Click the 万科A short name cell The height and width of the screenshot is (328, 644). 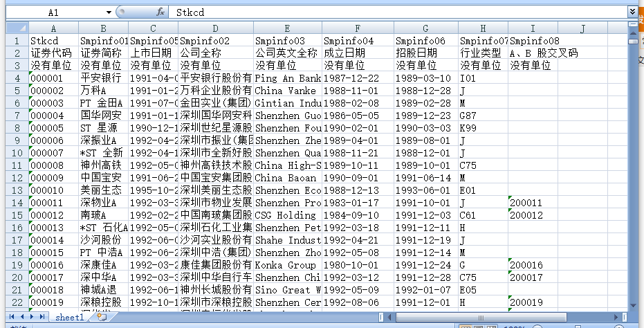point(104,91)
